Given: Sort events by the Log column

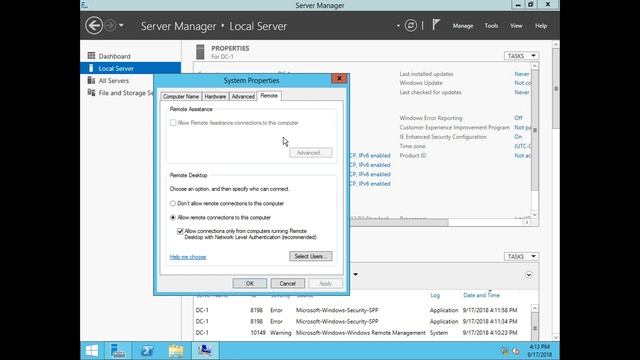Looking at the screenshot, I should point(435,295).
